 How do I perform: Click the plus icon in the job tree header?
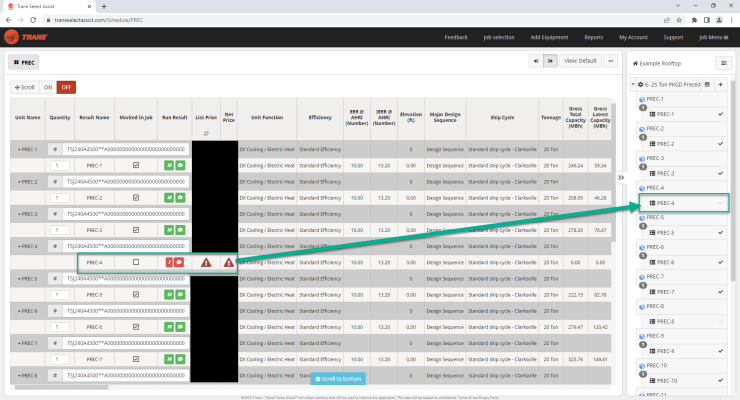tap(721, 84)
